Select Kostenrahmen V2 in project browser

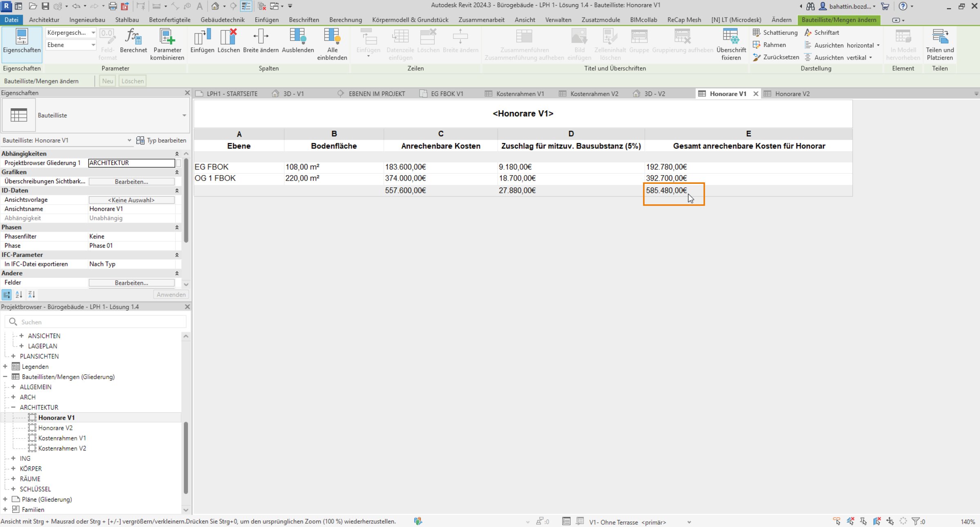pyautogui.click(x=62, y=448)
